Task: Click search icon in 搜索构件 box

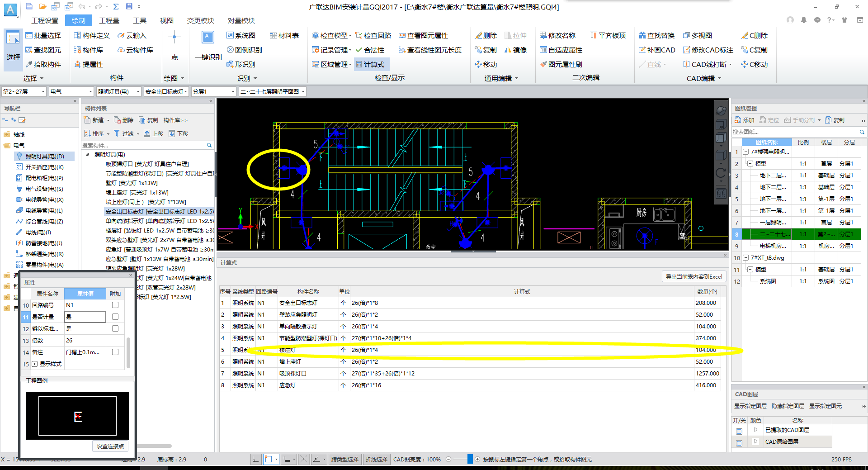Action: click(209, 145)
